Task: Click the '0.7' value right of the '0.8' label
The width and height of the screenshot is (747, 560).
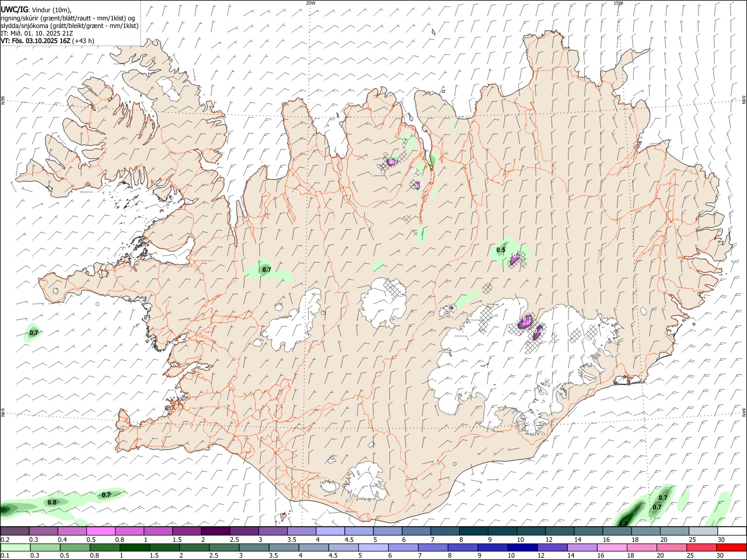Action: (x=106, y=495)
